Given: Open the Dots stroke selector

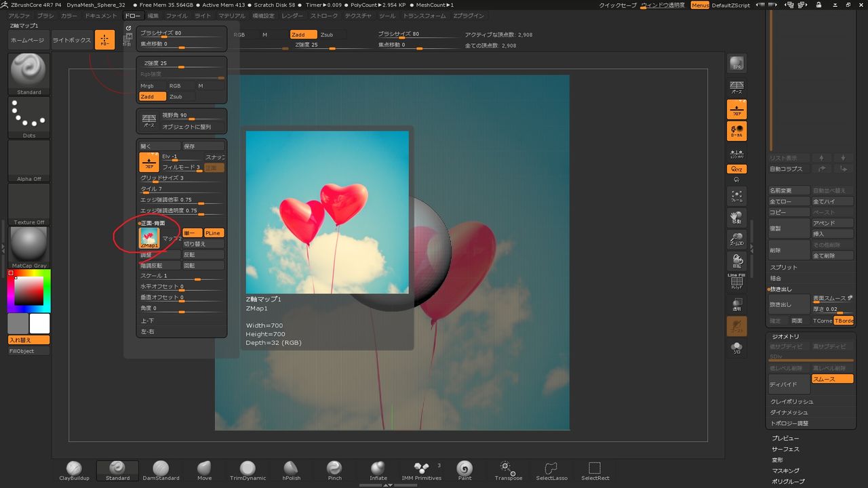Looking at the screenshot, I should click(x=29, y=117).
